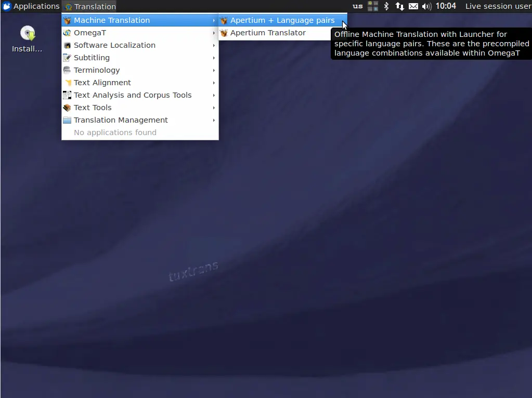Click the Apertium Translator icon
The height and width of the screenshot is (398, 532).
[x=224, y=33]
